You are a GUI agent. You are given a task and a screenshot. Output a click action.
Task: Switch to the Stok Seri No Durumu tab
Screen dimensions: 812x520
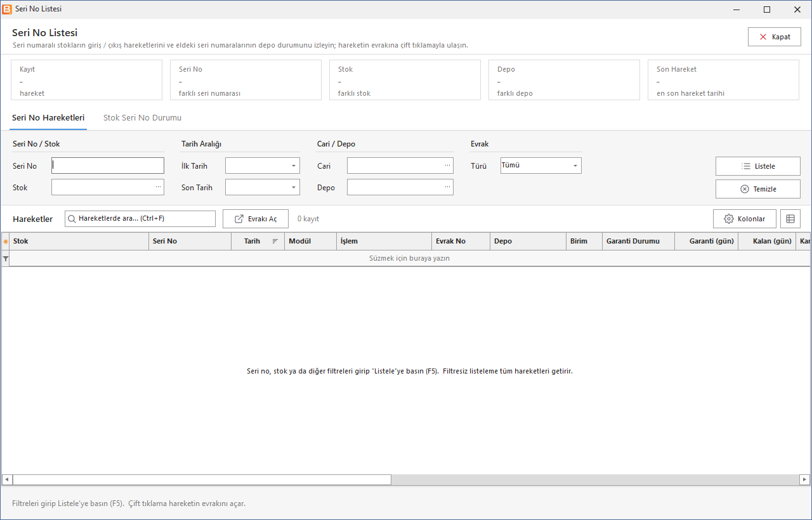(x=142, y=118)
